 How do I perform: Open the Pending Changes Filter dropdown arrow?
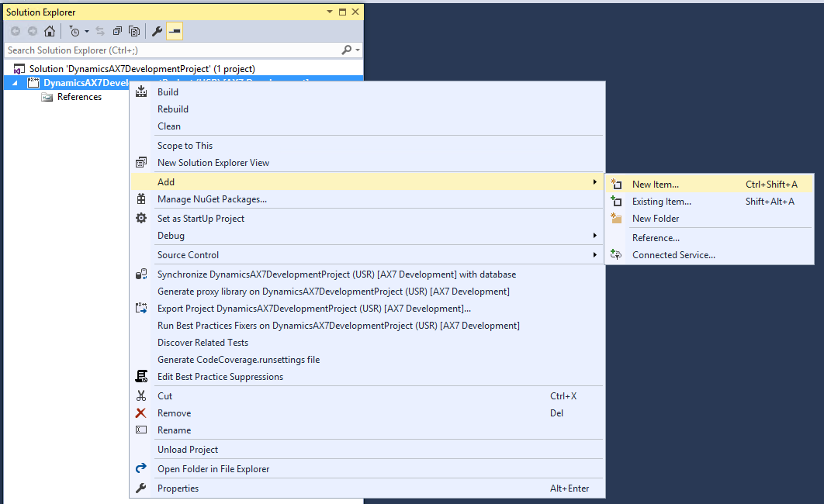point(87,32)
